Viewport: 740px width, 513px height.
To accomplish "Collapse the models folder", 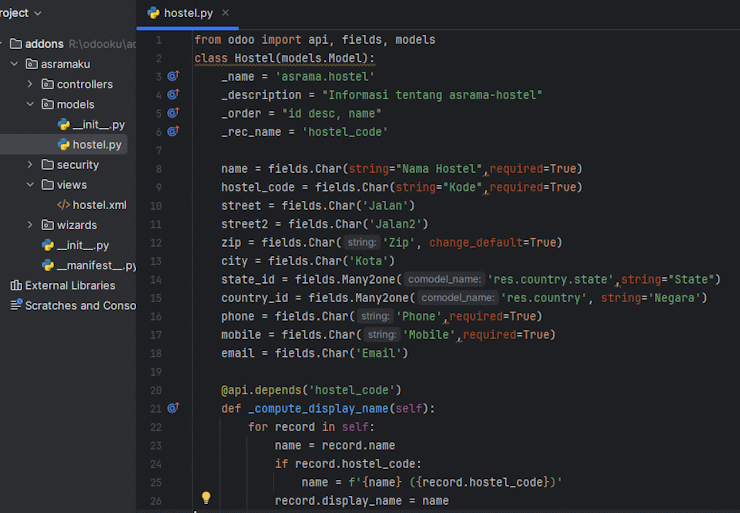I will [30, 104].
